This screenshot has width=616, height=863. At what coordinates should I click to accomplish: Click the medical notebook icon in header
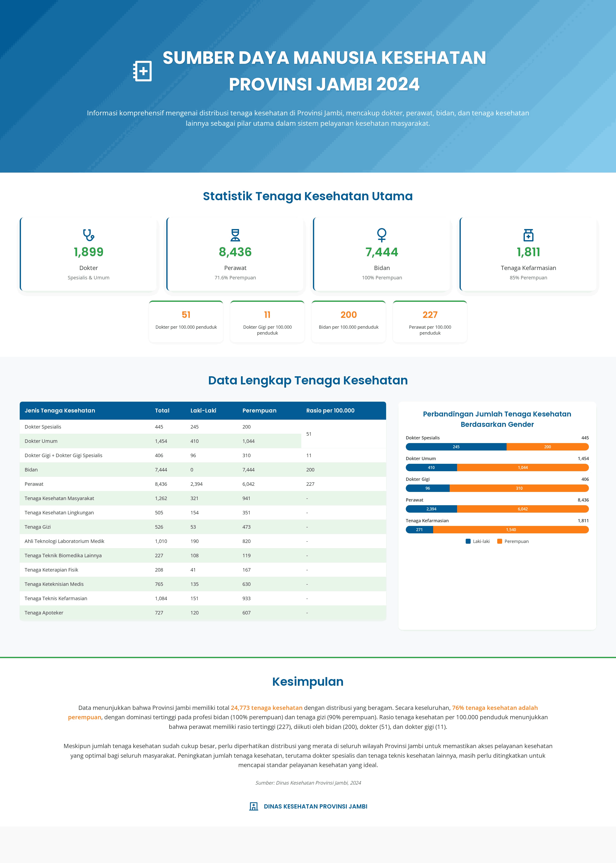click(142, 71)
